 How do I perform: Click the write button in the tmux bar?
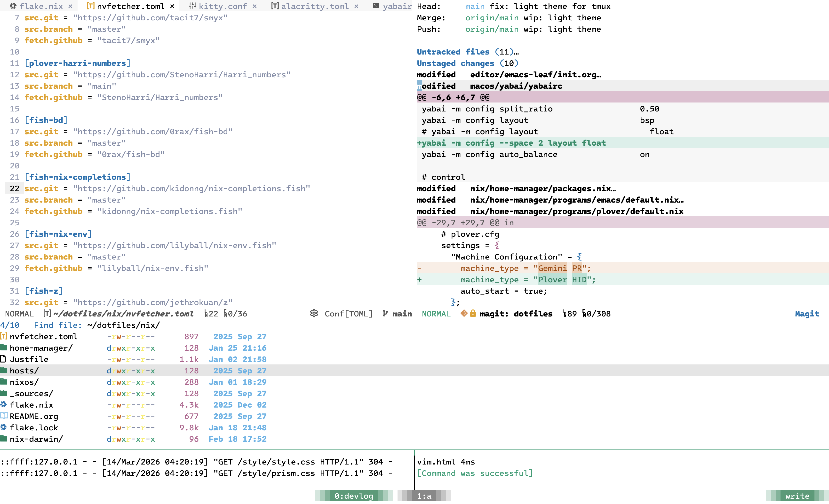click(797, 495)
